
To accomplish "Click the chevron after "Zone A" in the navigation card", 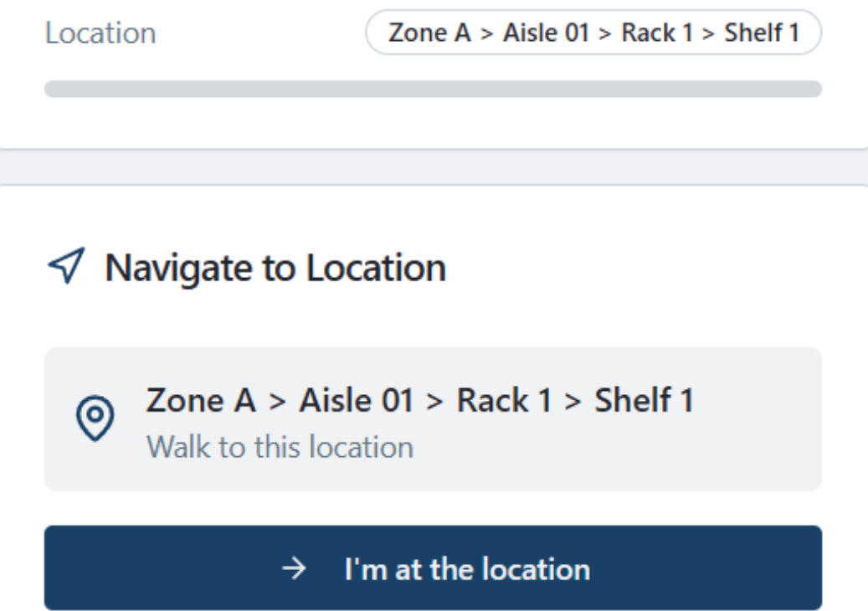I will click(277, 402).
